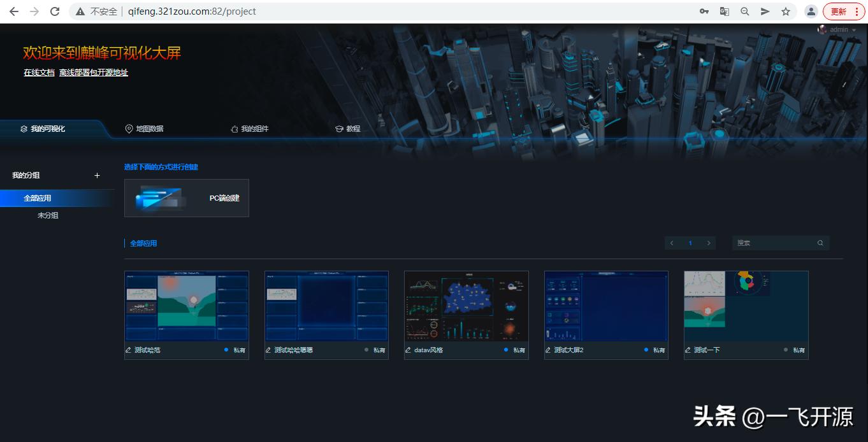Click the previous page chevron in pagination
Image resolution: width=868 pixels, height=442 pixels.
[672, 243]
